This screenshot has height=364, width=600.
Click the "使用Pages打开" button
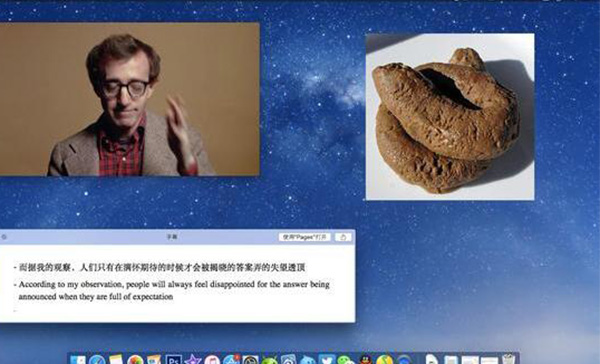[x=305, y=237]
